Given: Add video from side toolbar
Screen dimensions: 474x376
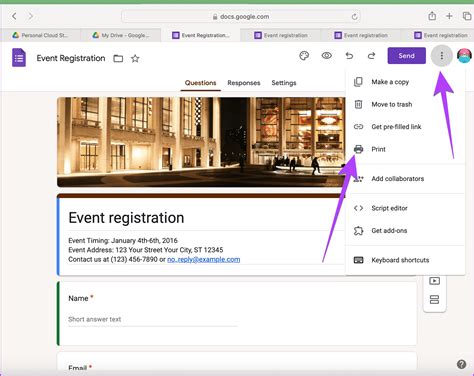Looking at the screenshot, I should [x=434, y=281].
